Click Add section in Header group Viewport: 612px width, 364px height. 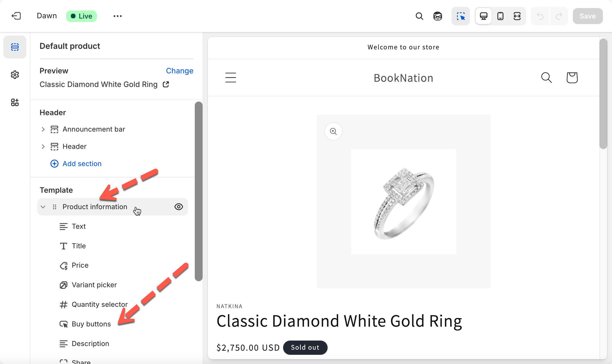click(82, 164)
